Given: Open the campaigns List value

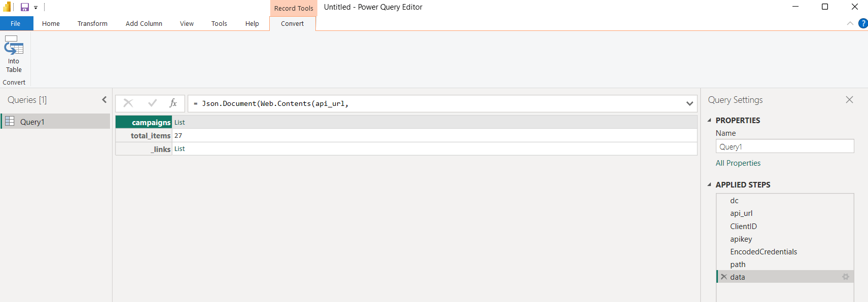Looking at the screenshot, I should point(179,122).
